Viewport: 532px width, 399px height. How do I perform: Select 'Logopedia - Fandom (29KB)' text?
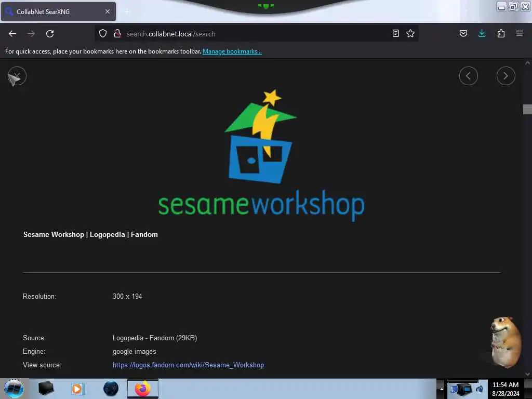pyautogui.click(x=155, y=338)
